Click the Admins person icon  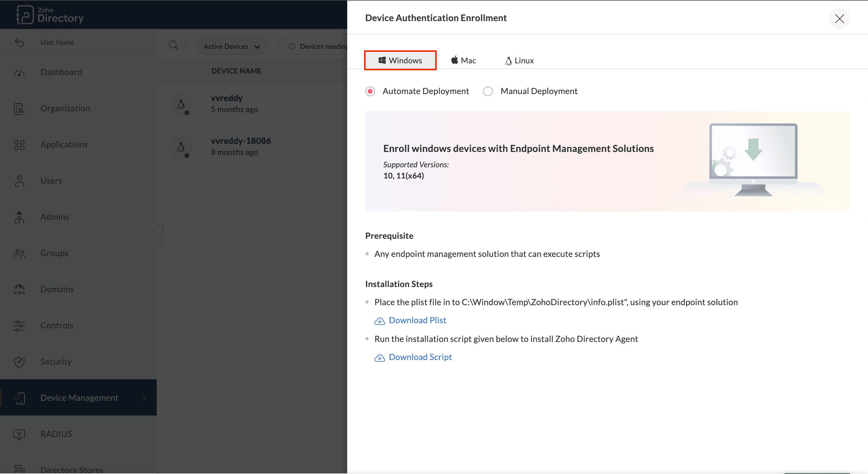[x=19, y=217]
